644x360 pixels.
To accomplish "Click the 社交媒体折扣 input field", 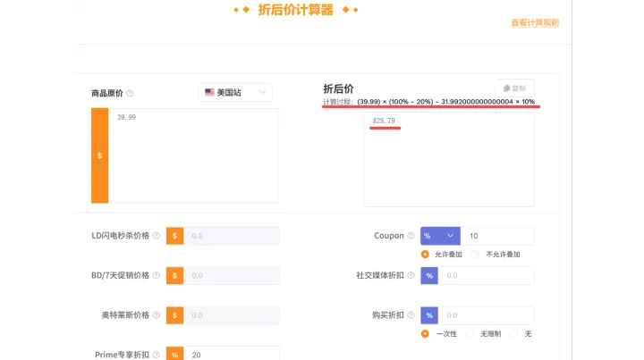I will [x=487, y=275].
